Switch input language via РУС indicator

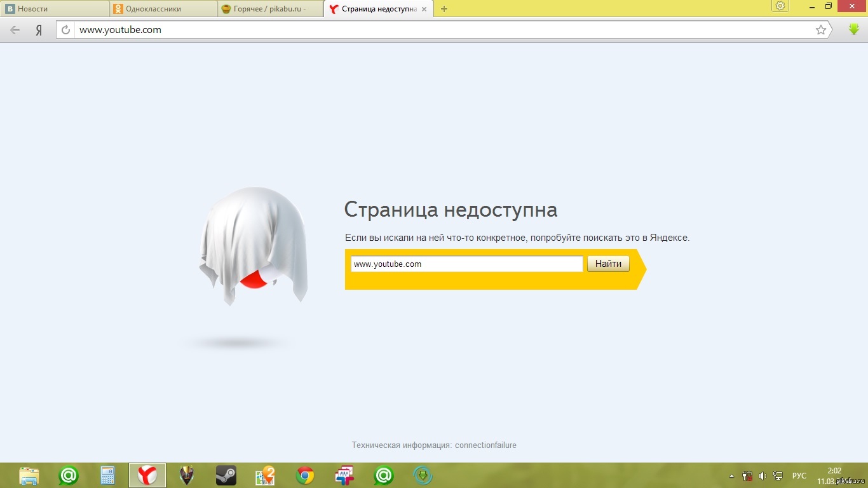[799, 476]
